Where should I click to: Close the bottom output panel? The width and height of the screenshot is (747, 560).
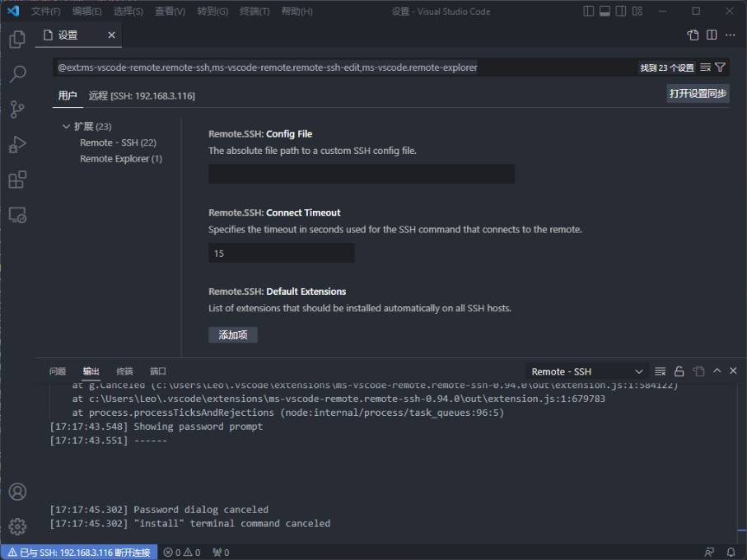(x=733, y=371)
